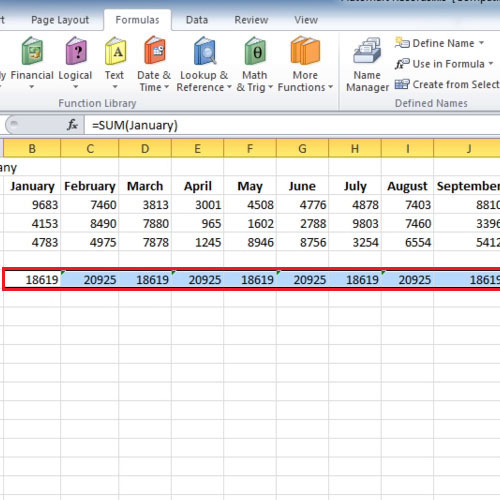Select the June header cell
The image size is (500, 500).
point(302,186)
